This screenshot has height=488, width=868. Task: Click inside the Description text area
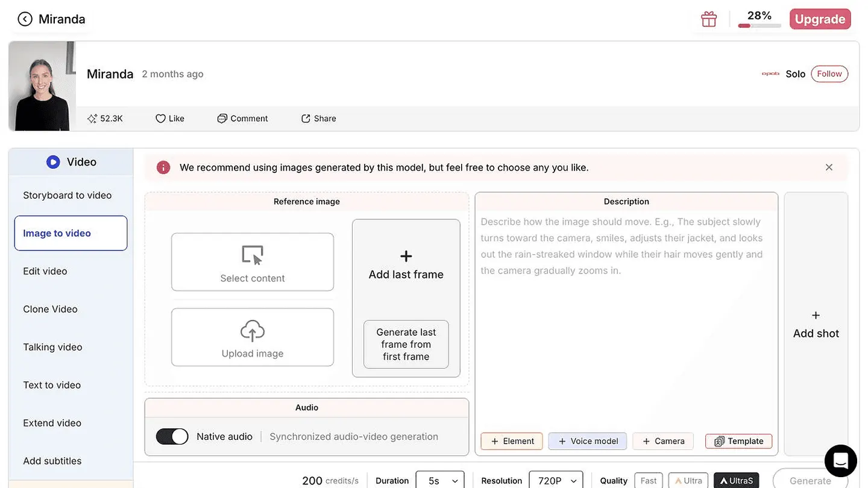point(626,319)
